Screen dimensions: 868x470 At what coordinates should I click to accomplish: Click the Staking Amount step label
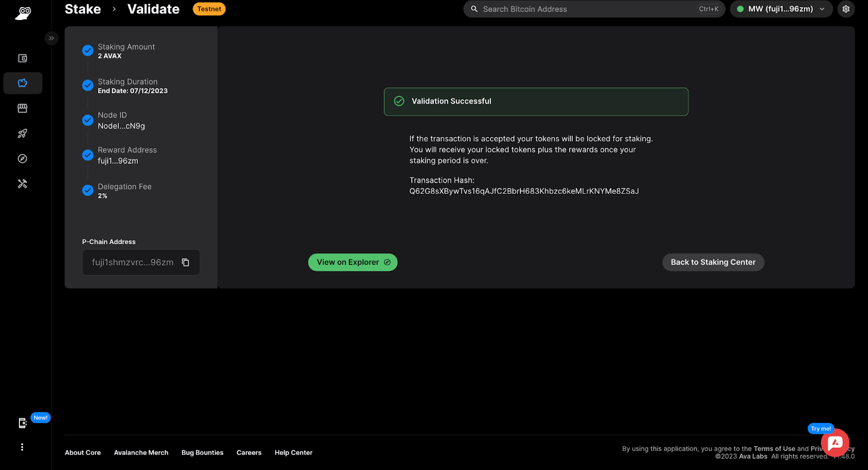pyautogui.click(x=126, y=47)
